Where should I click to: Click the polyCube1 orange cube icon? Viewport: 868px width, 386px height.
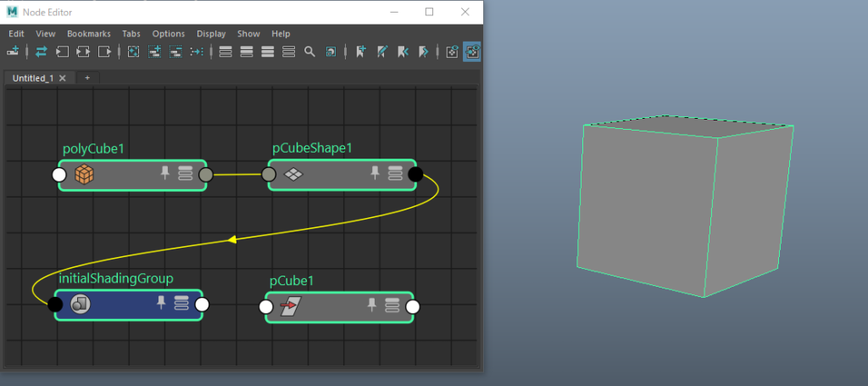[x=84, y=175]
